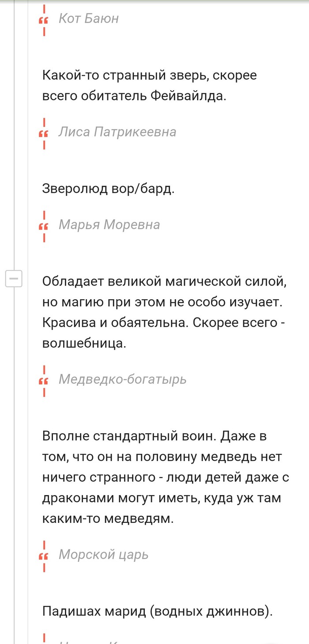Select the quoted heading Морской царь

(103, 554)
